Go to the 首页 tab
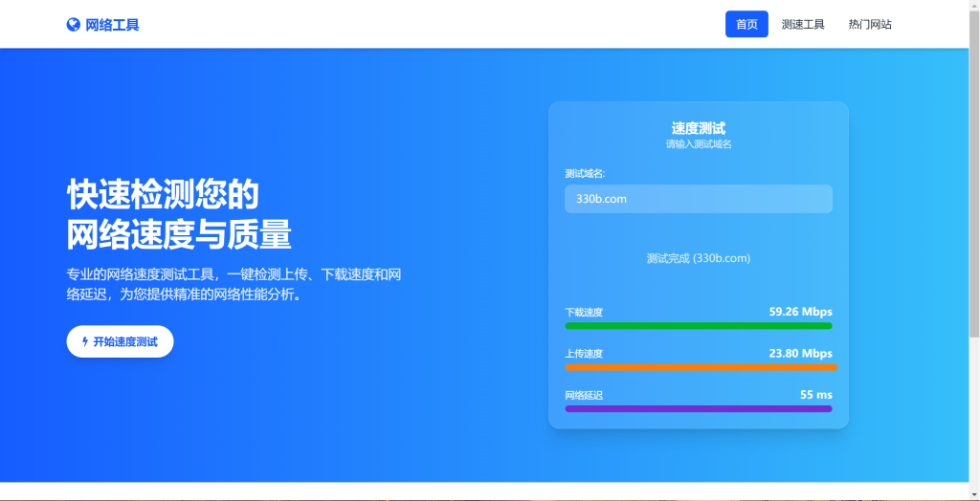This screenshot has height=501, width=980. pyautogui.click(x=746, y=25)
